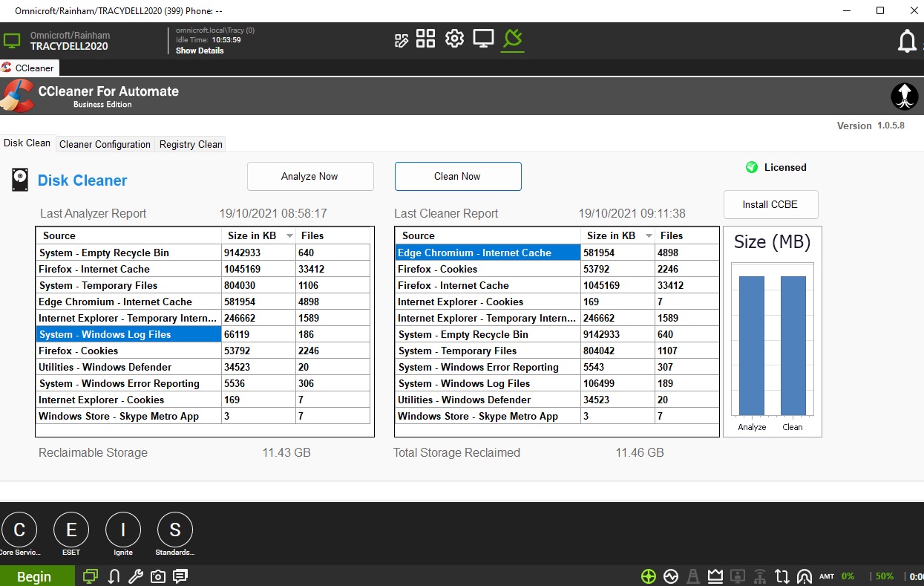Select Firefox - Internet Cache row in analyzer report
Image resolution: width=924 pixels, height=586 pixels.
pyautogui.click(x=128, y=269)
